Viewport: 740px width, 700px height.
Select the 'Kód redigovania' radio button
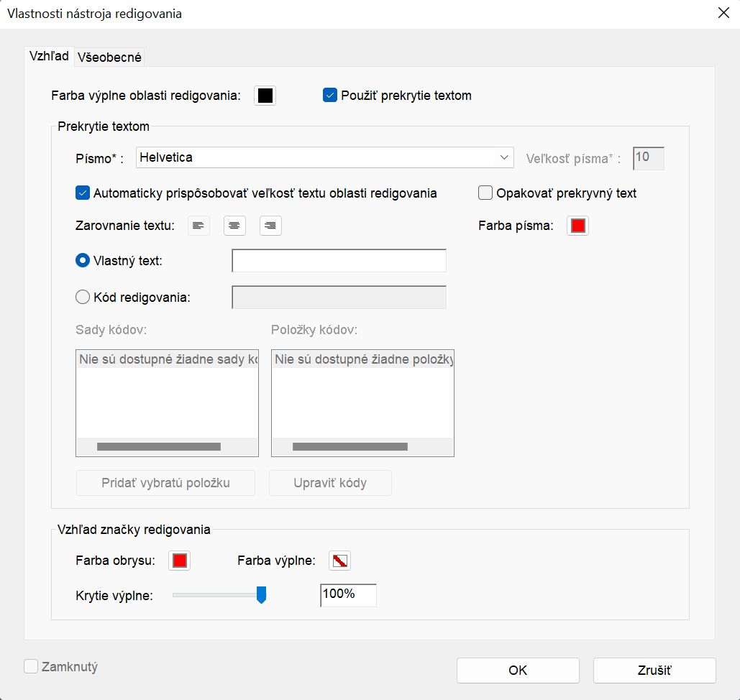point(83,297)
